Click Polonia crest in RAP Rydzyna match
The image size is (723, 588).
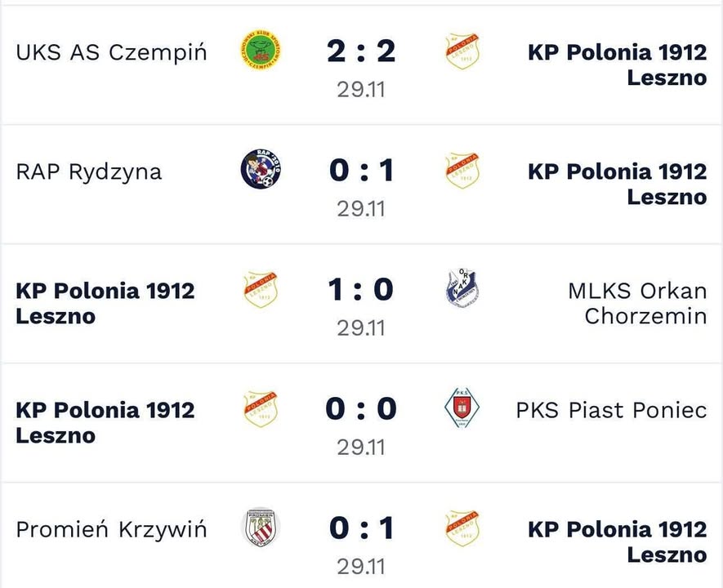pos(462,171)
